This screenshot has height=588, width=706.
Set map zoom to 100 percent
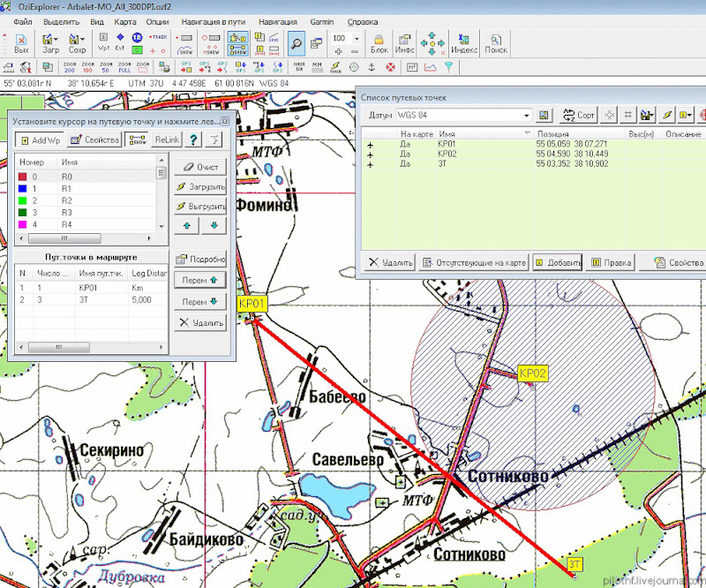pos(87,68)
